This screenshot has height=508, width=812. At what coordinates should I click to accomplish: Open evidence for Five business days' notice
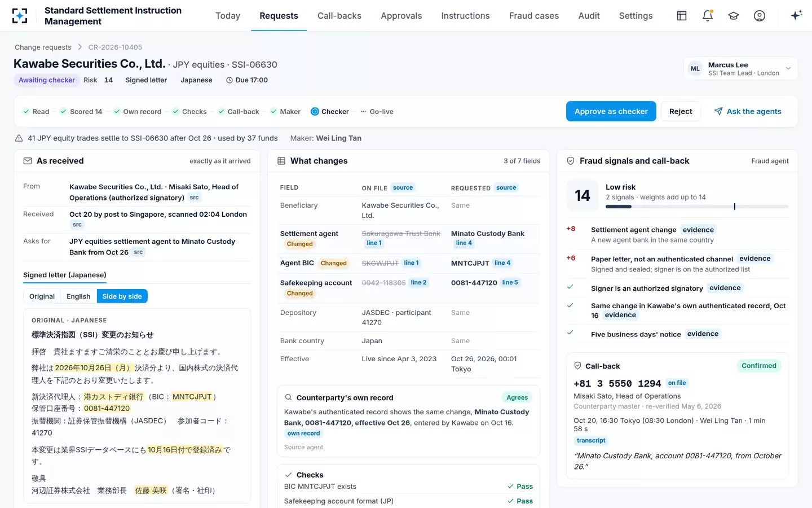pyautogui.click(x=703, y=334)
